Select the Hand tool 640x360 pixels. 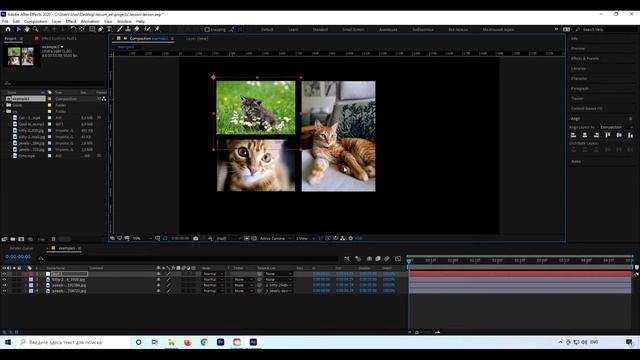(27, 29)
